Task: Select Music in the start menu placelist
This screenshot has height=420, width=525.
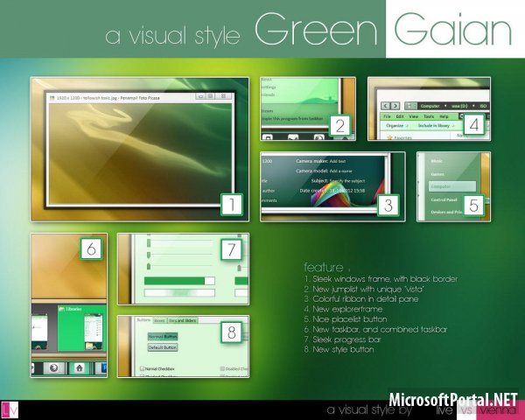Action: pos(437,161)
